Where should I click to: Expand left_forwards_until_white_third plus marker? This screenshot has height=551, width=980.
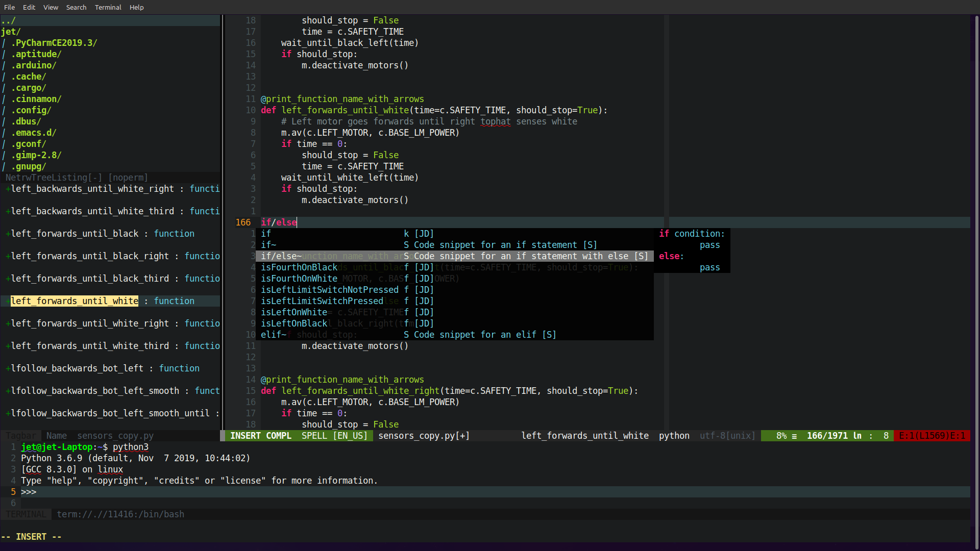[8, 346]
